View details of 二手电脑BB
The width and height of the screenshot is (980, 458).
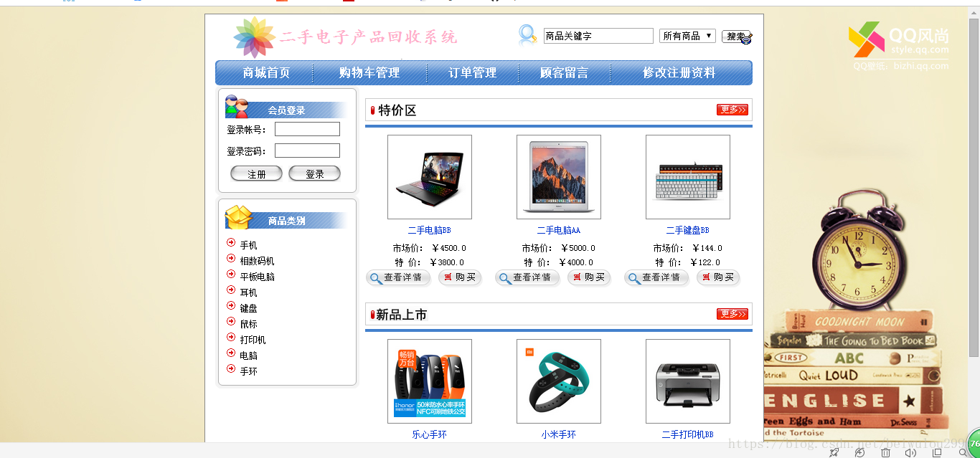pos(398,277)
